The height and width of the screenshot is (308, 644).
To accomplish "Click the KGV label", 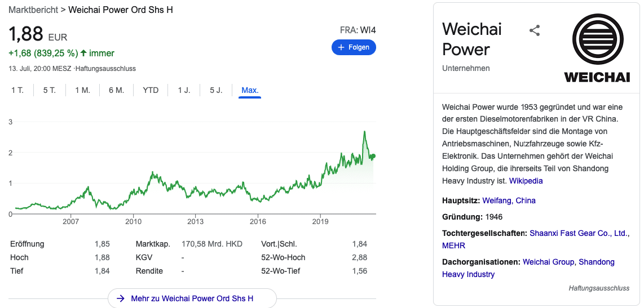I will tap(144, 257).
